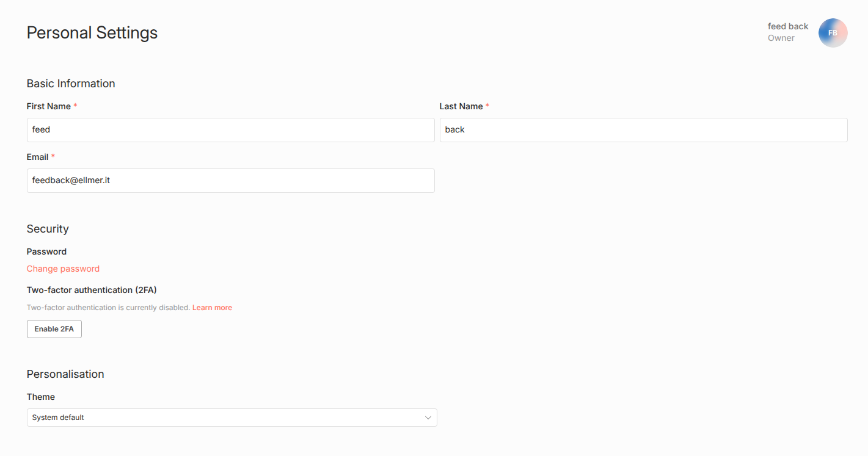868x456 pixels.
Task: Click the First Name field label
Action: pos(48,106)
